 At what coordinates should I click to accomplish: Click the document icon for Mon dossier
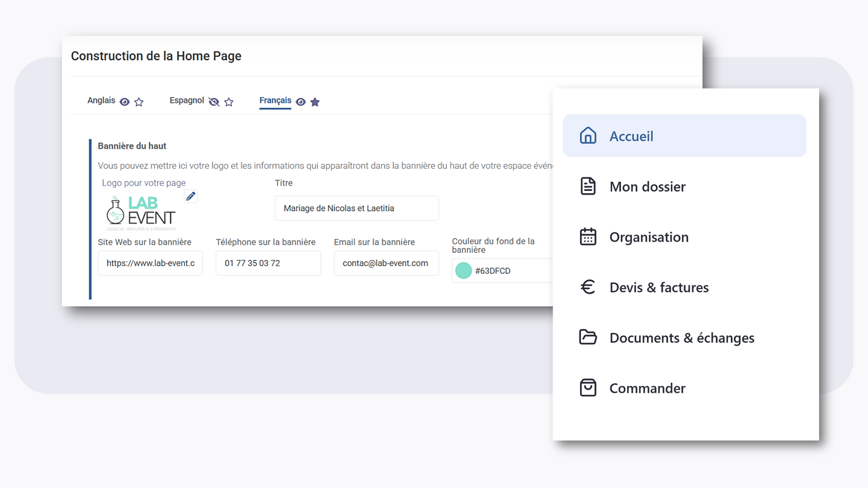588,186
